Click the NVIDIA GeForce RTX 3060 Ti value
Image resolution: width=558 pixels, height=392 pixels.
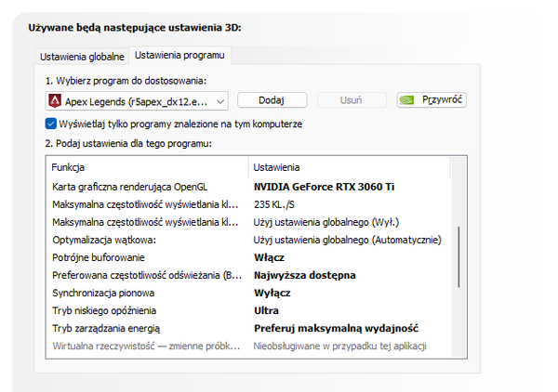tap(324, 187)
